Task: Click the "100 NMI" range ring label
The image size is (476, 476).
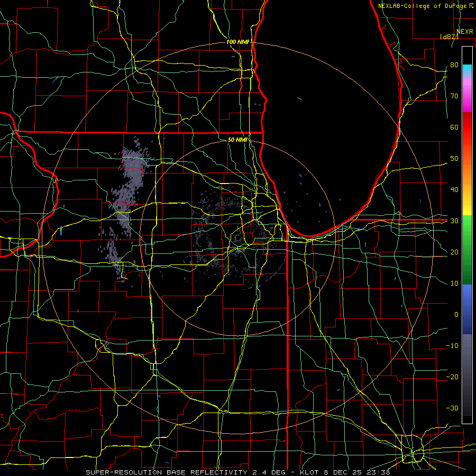Action: (237, 42)
